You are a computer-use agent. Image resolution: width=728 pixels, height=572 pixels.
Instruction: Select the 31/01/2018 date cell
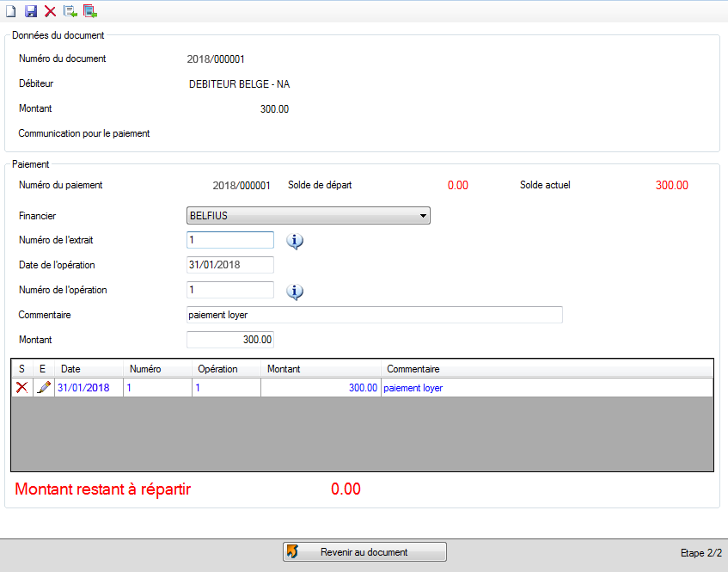click(x=89, y=388)
